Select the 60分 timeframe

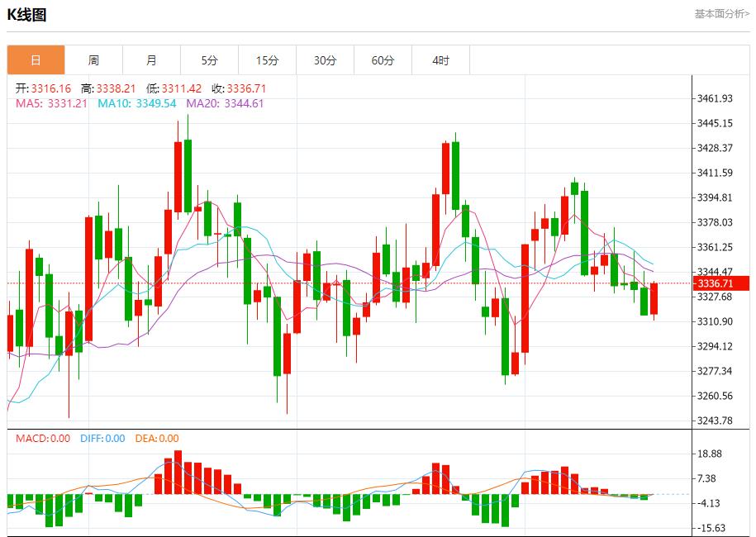382,59
